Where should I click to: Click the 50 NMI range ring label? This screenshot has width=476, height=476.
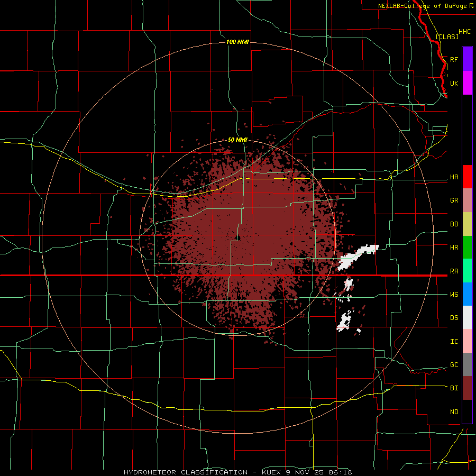click(237, 140)
